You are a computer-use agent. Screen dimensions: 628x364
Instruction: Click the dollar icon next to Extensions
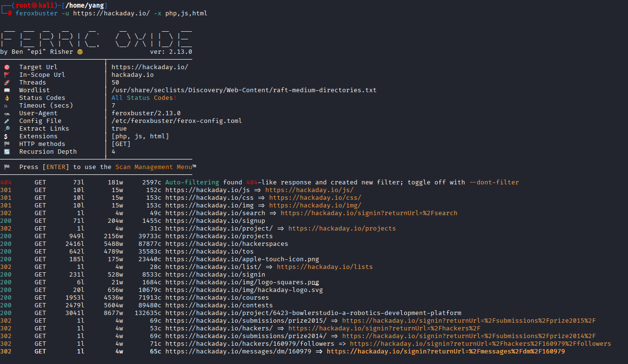6,136
